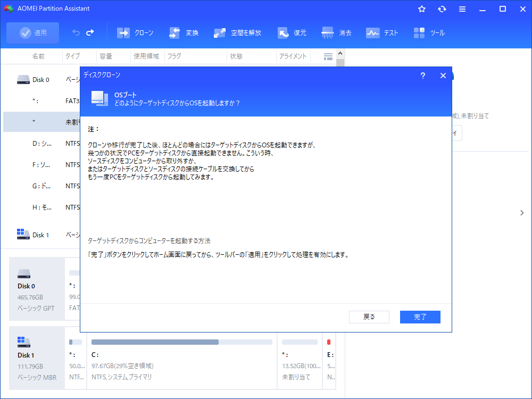Click the help question mark in dialog
Image resolution: width=532 pixels, height=399 pixels.
click(423, 76)
